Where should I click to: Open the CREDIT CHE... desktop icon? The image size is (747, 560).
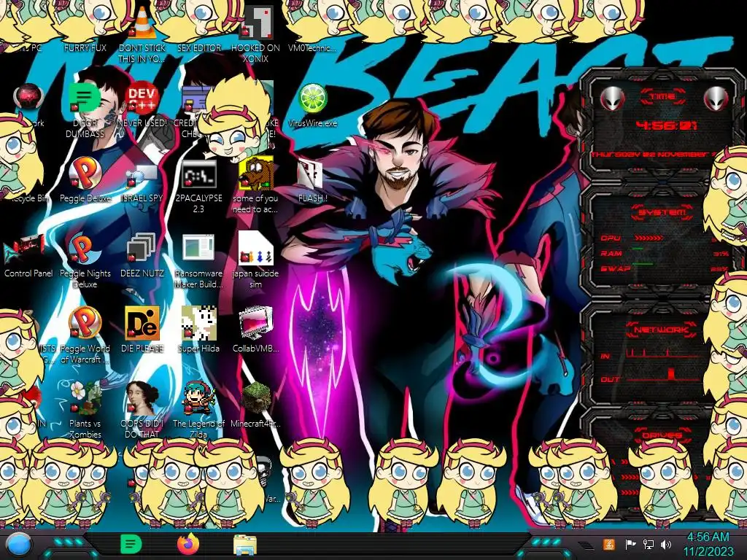tap(193, 99)
